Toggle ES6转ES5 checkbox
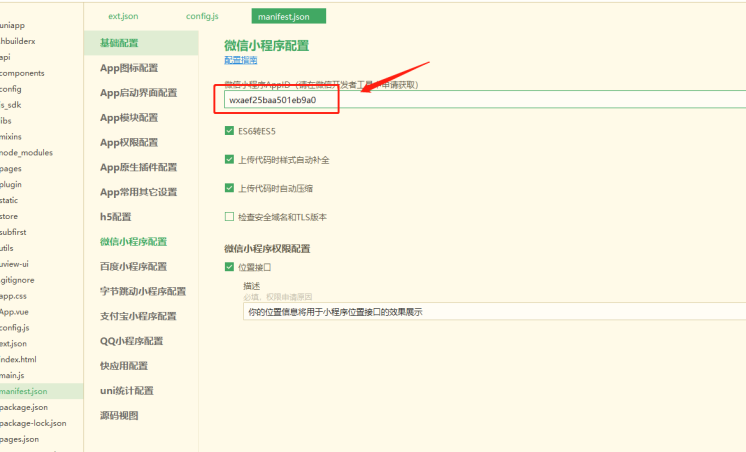The image size is (746, 452). pyautogui.click(x=229, y=131)
